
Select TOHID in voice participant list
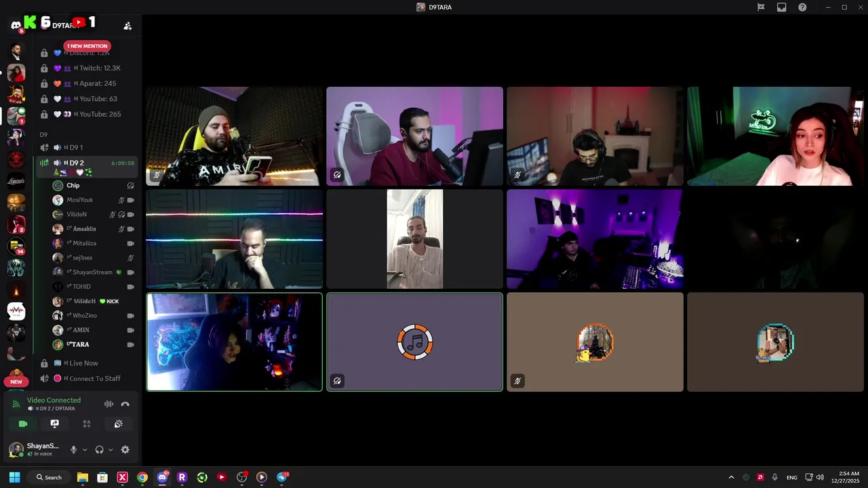[x=94, y=287]
